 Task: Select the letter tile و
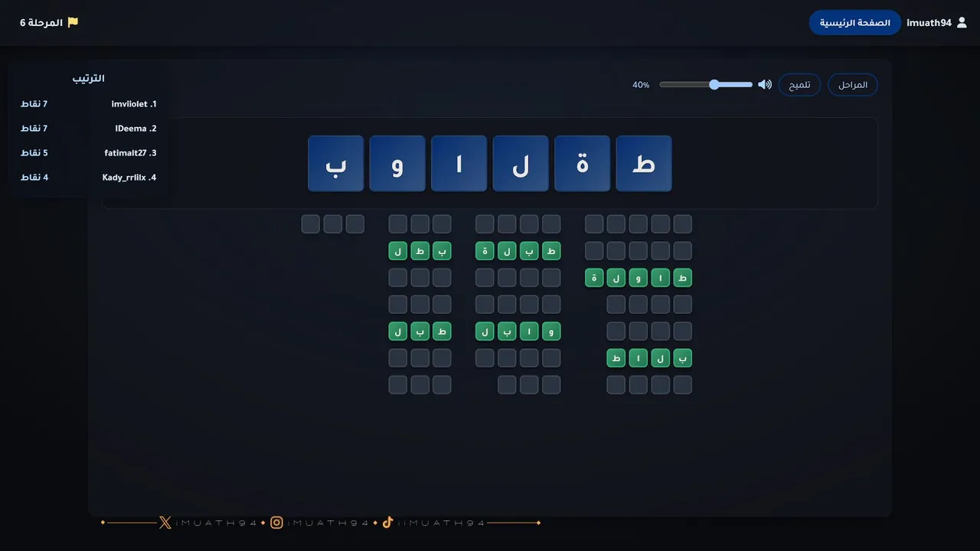(x=397, y=164)
